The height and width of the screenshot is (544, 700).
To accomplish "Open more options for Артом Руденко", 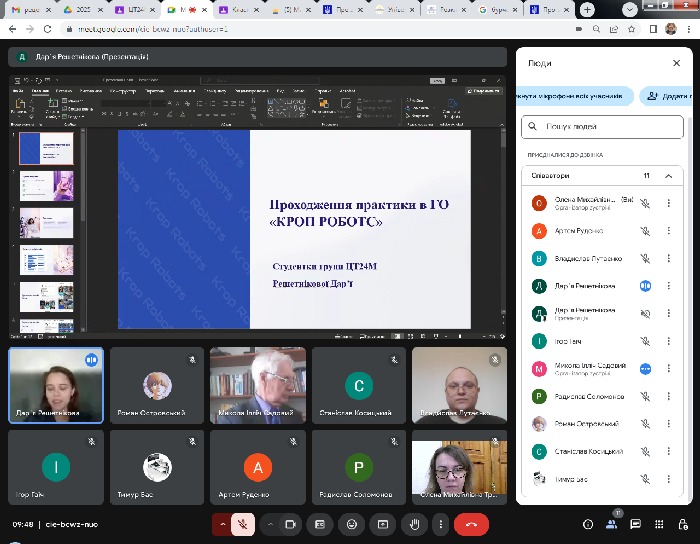I will [669, 230].
